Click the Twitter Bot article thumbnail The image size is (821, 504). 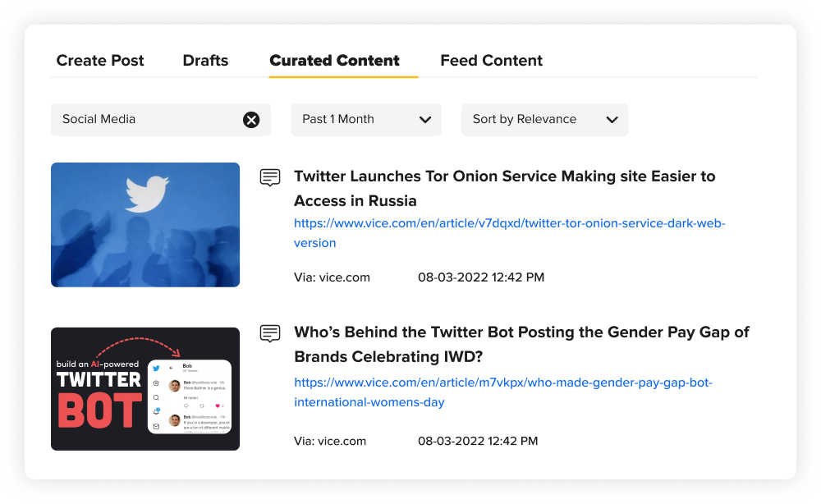click(x=145, y=389)
